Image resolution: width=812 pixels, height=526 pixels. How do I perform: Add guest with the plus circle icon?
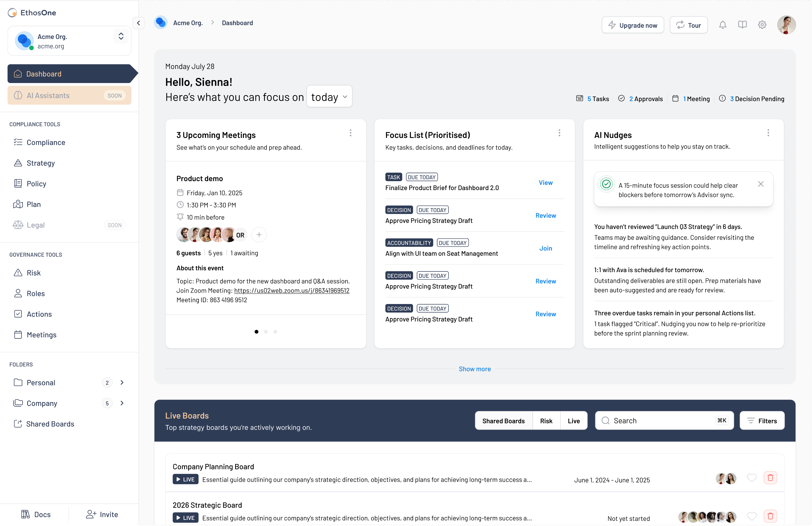259,235
